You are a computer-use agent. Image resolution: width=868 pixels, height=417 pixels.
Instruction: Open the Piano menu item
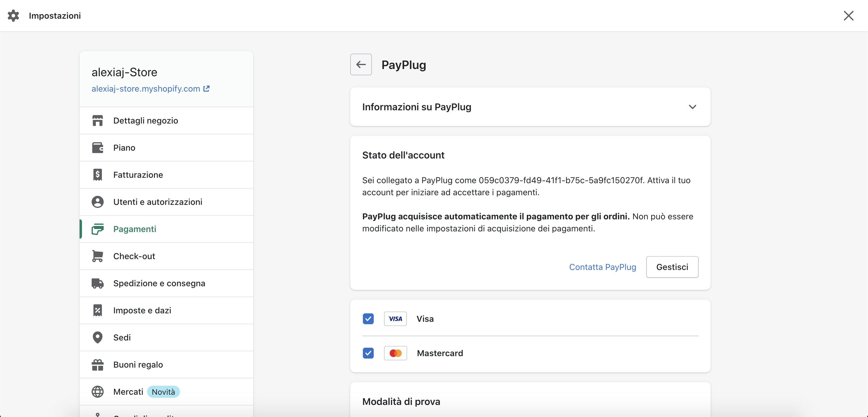[166, 148]
